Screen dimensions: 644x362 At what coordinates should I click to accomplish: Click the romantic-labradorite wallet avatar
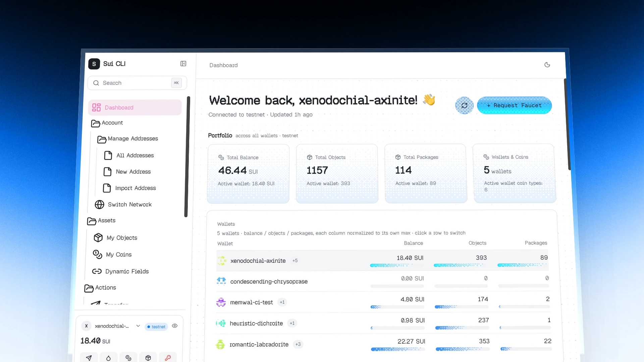click(220, 344)
